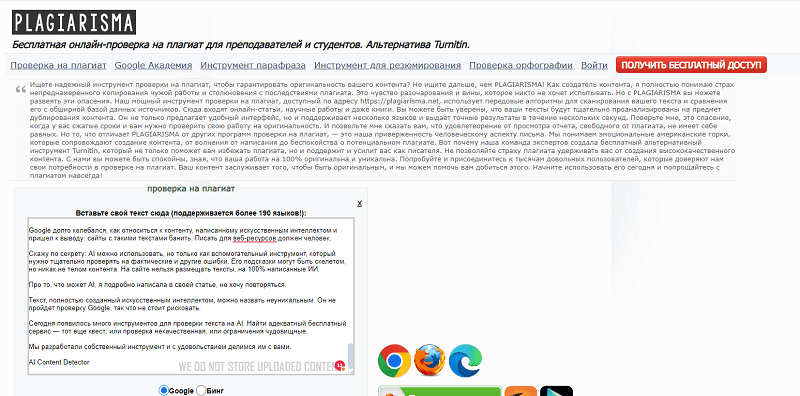
Task: Click the red notification badge in text box
Action: click(340, 365)
